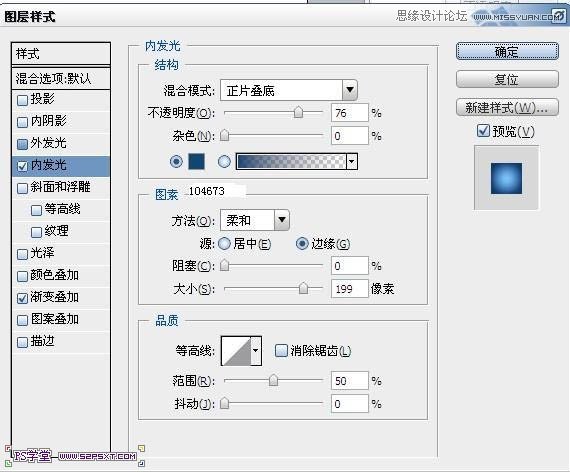The height and width of the screenshot is (472, 570).
Task: Enable the 颜色叠加 checkbox
Action: 23,276
